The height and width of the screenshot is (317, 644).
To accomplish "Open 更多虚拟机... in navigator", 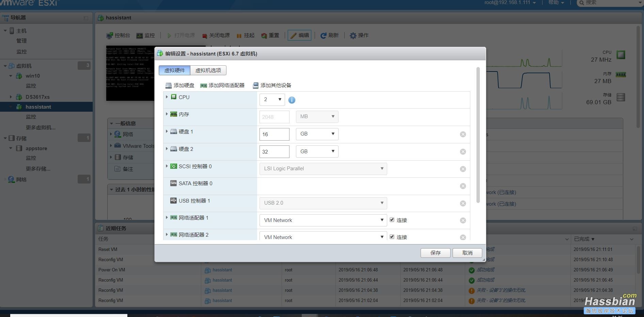I will [x=41, y=128].
